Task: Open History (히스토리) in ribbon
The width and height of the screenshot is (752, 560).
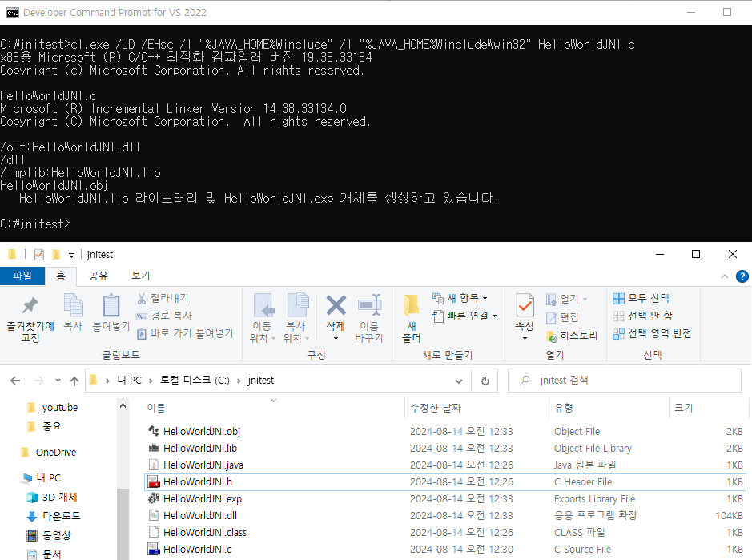Action: click(x=572, y=336)
